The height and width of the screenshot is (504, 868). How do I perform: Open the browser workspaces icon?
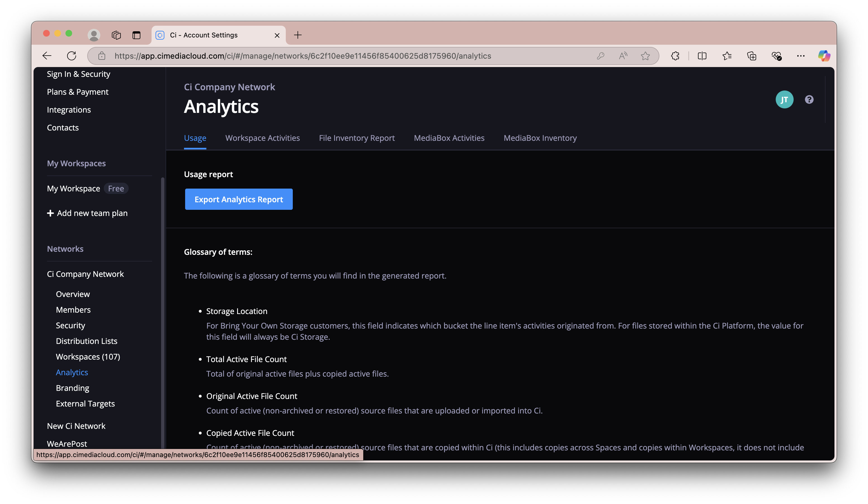pos(116,35)
